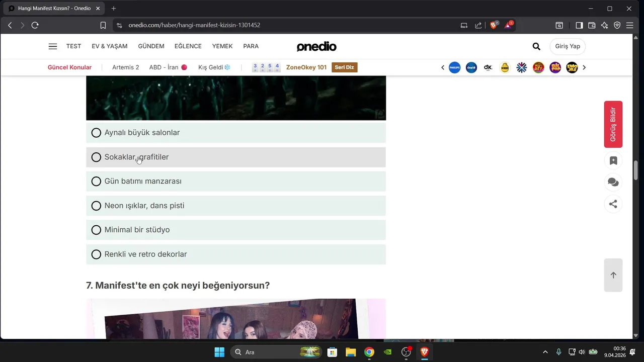
Task: Open the Artemis 2 topic link
Action: coord(126,67)
